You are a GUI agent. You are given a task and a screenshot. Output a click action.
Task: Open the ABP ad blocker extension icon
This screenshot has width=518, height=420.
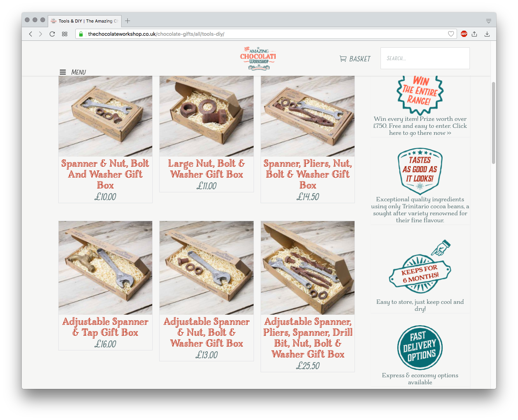coord(464,34)
